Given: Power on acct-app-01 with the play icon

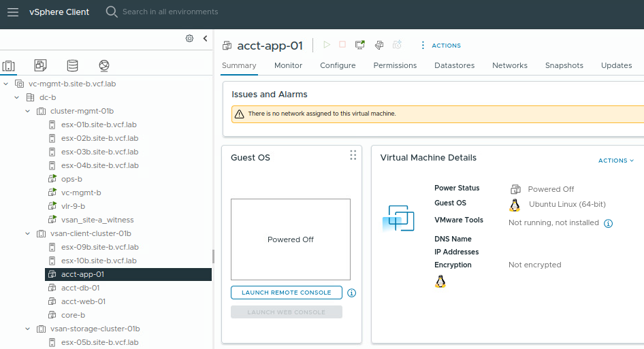Looking at the screenshot, I should pos(327,45).
